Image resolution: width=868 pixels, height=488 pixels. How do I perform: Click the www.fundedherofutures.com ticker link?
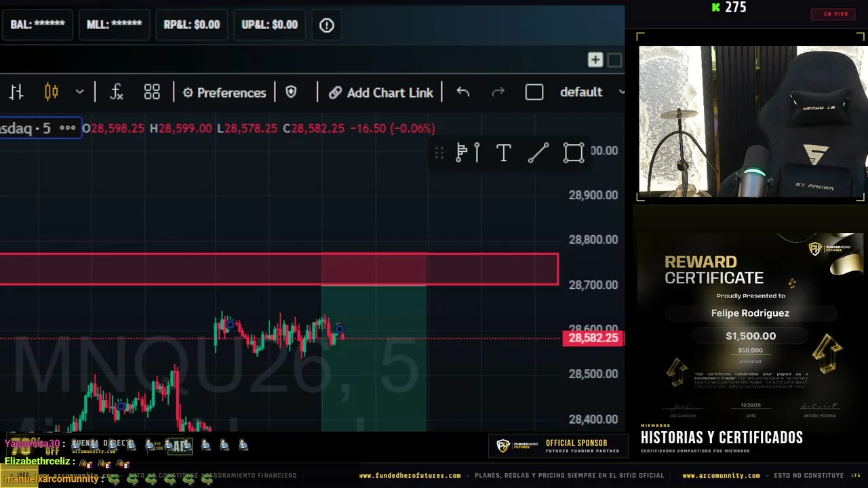click(410, 476)
